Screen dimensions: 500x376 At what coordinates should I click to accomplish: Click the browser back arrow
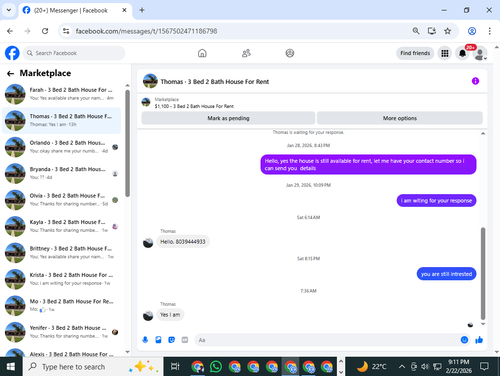(x=10, y=31)
